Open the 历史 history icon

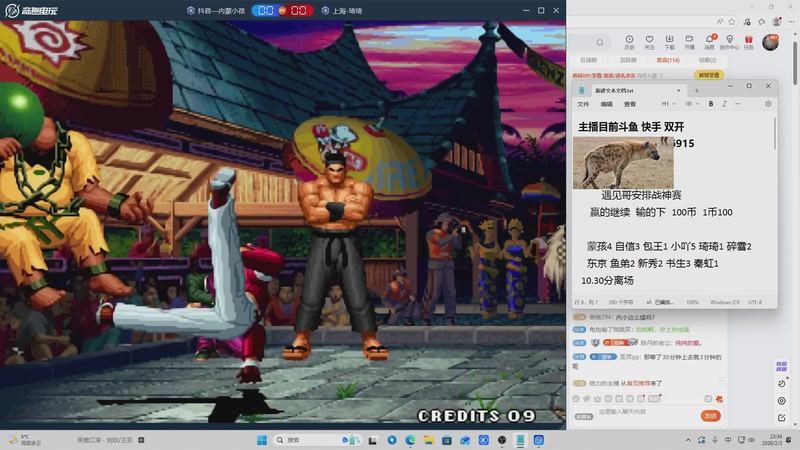pyautogui.click(x=629, y=42)
